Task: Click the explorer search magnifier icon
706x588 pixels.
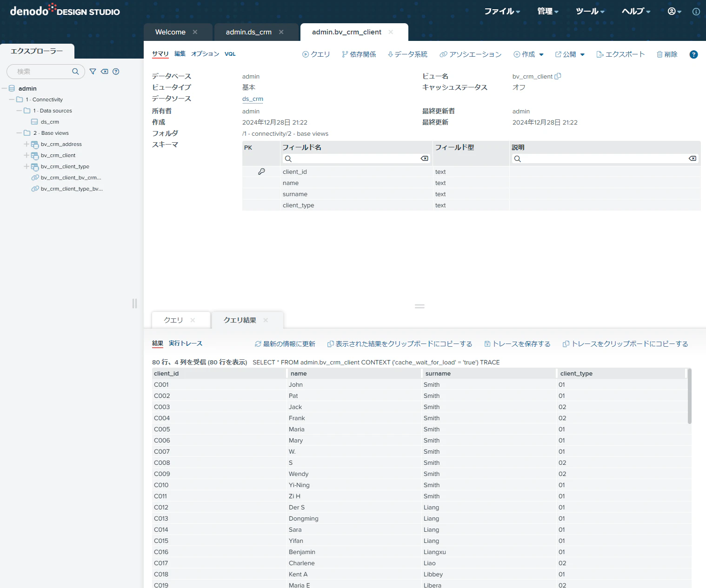Action: point(75,72)
